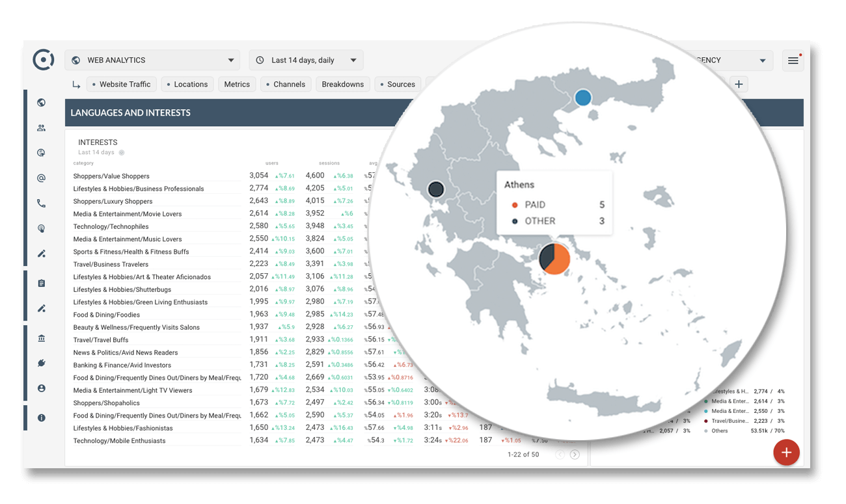Open the people/audience sidebar icon

click(x=42, y=128)
